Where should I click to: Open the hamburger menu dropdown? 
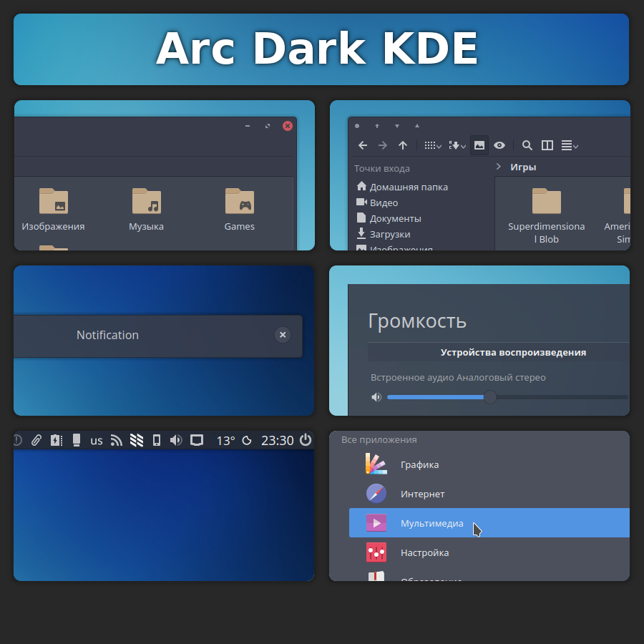coord(570,145)
